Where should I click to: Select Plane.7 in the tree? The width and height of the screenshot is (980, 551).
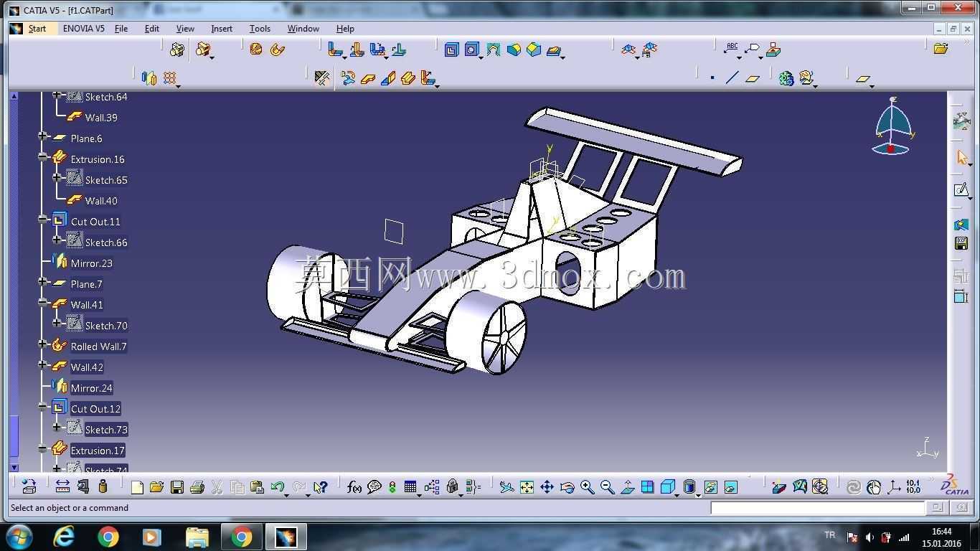click(86, 284)
